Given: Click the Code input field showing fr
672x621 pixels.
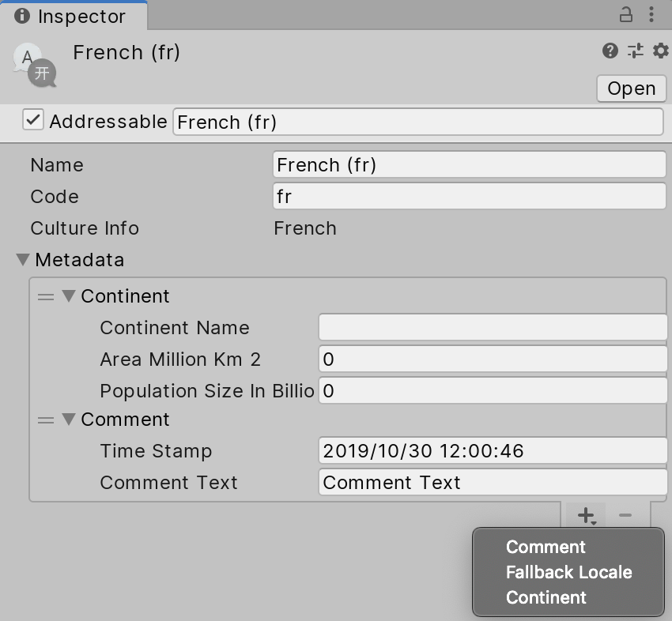Looking at the screenshot, I should pos(469,196).
